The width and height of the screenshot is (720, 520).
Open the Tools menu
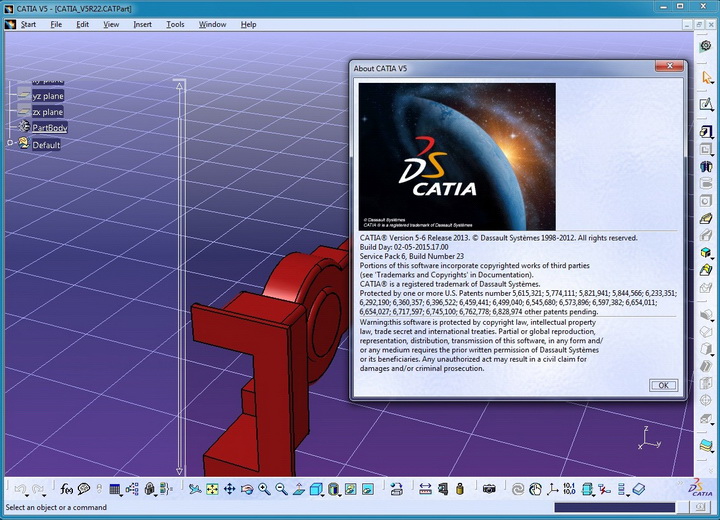click(x=175, y=24)
